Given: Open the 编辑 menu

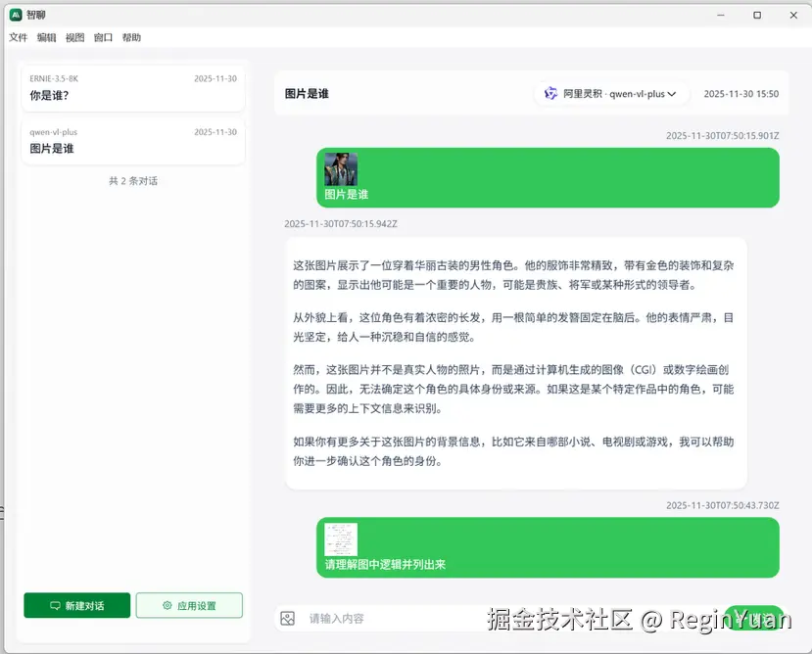Looking at the screenshot, I should (46, 37).
